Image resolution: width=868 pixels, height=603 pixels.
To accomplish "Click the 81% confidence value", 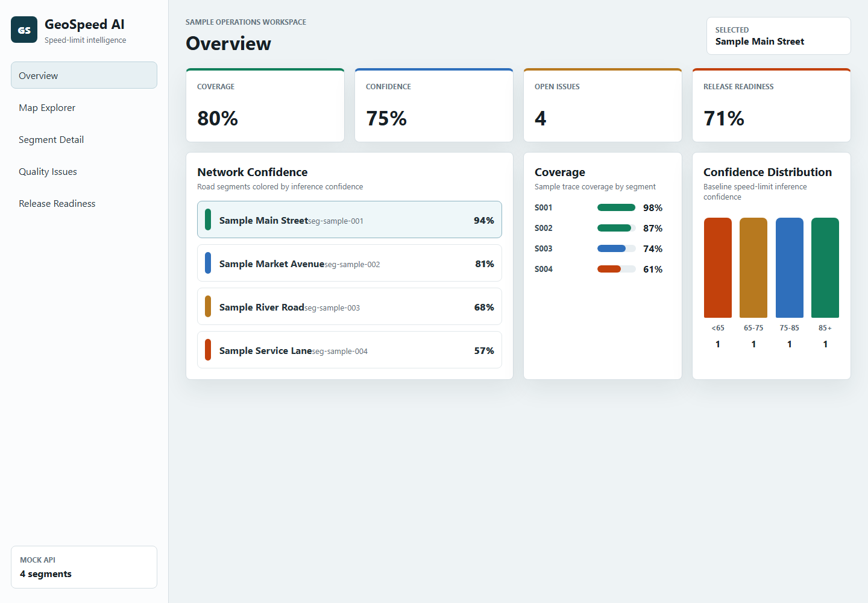I will [485, 264].
